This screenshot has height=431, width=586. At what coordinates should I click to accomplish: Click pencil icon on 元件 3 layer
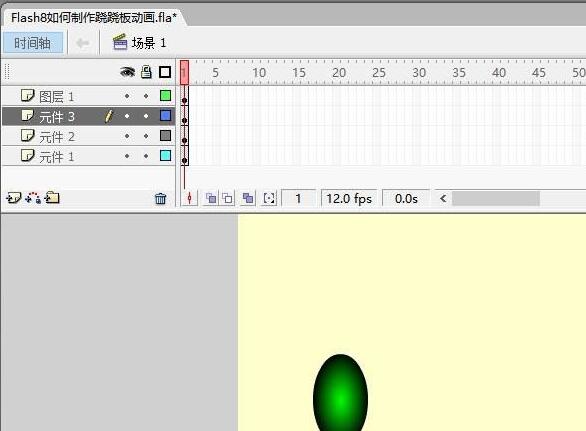click(x=108, y=116)
